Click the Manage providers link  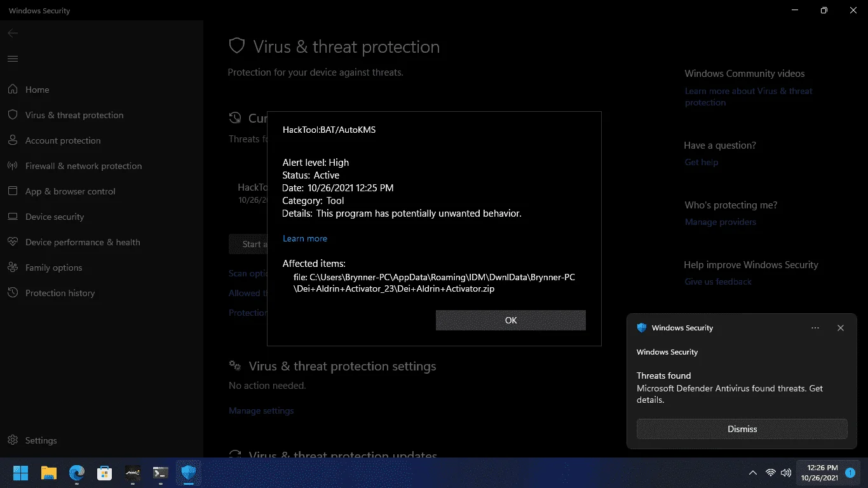coord(721,222)
